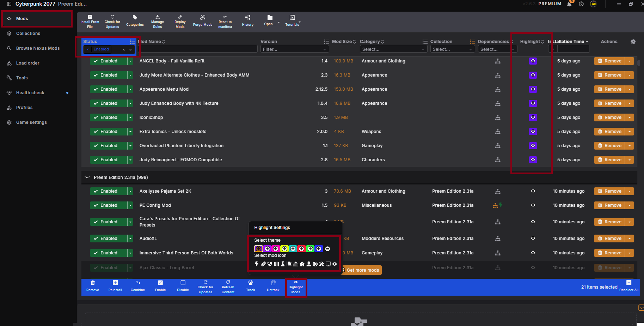The image size is (644, 326).
Task: Open status dropdown arrow for Judy Reimagined
Action: [x=130, y=160]
